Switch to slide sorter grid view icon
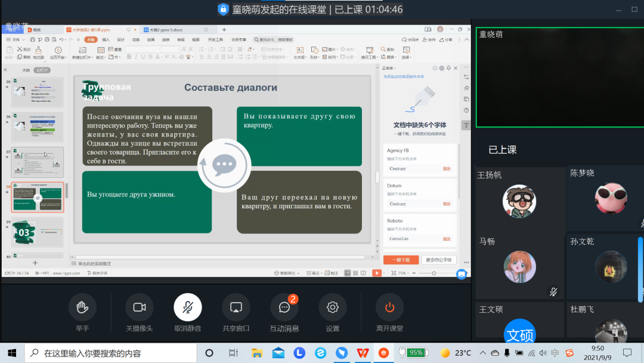 355,273
